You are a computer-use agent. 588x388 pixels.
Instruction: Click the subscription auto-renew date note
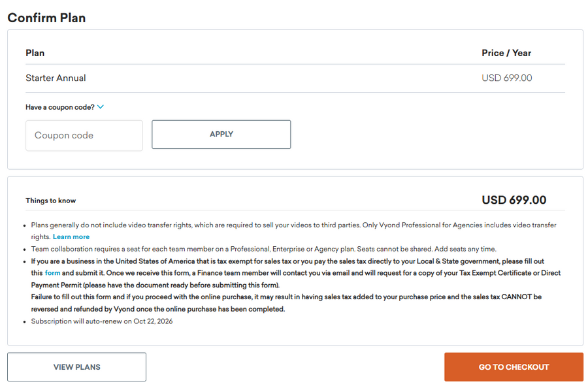102,321
